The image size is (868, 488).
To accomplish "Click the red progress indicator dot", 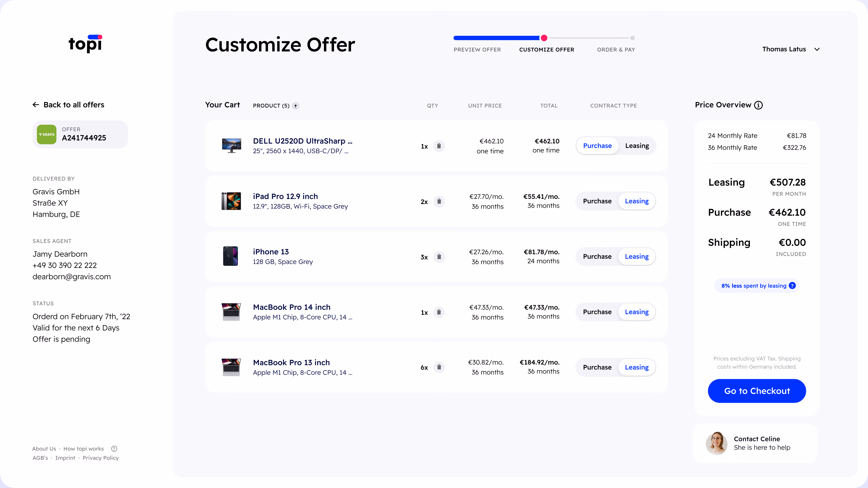I will 544,38.
